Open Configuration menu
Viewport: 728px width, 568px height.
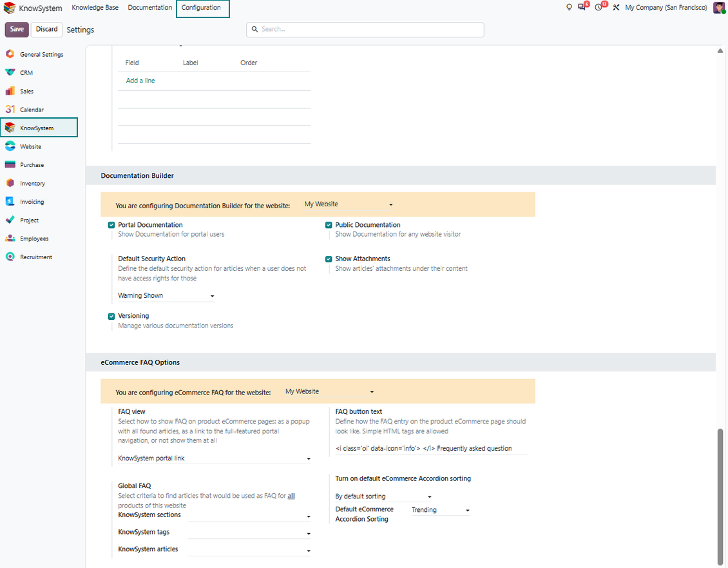[x=201, y=8]
